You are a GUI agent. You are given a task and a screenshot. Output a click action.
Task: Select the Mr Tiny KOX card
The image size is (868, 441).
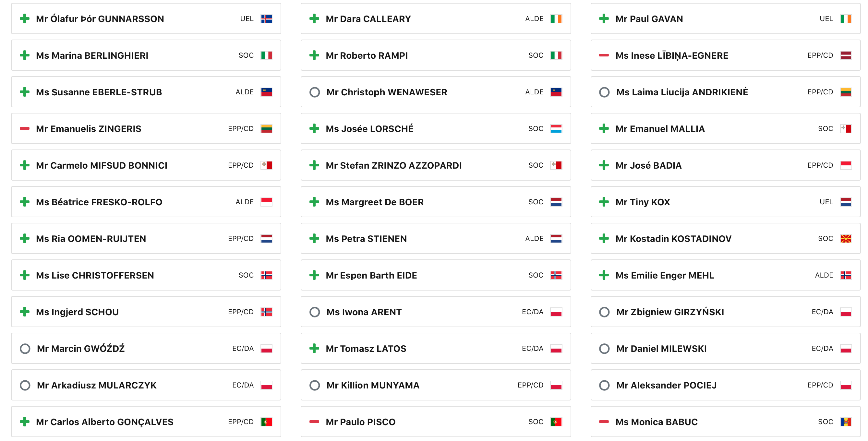pyautogui.click(x=726, y=202)
